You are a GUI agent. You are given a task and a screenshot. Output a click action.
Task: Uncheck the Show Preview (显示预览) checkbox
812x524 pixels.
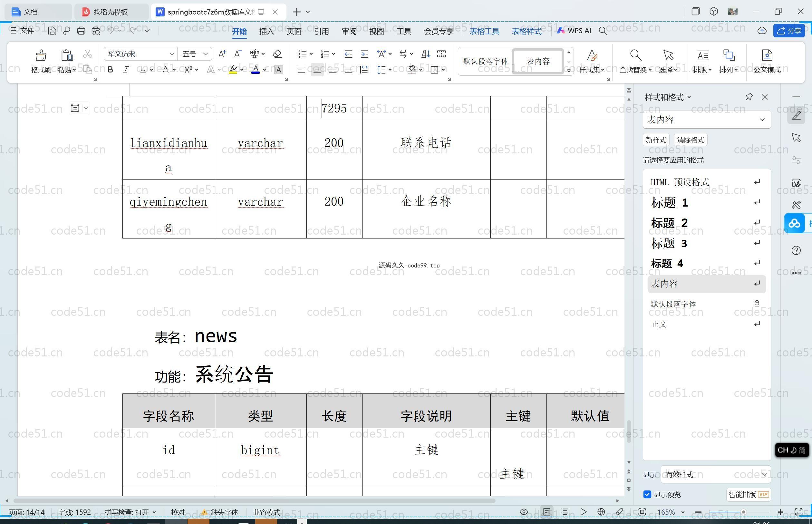click(x=647, y=494)
